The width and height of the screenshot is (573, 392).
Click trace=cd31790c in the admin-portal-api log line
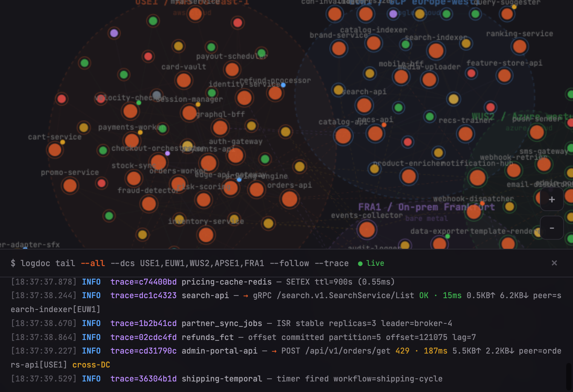click(144, 351)
